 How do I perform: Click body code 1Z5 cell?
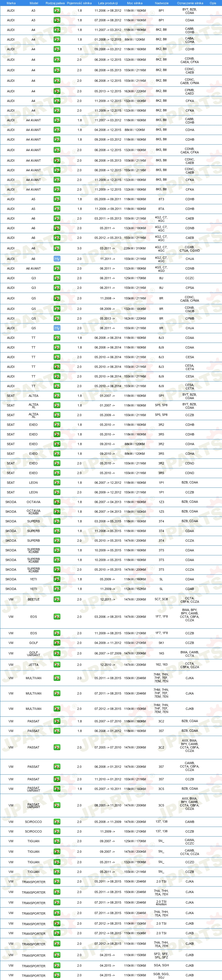[x=161, y=512]
